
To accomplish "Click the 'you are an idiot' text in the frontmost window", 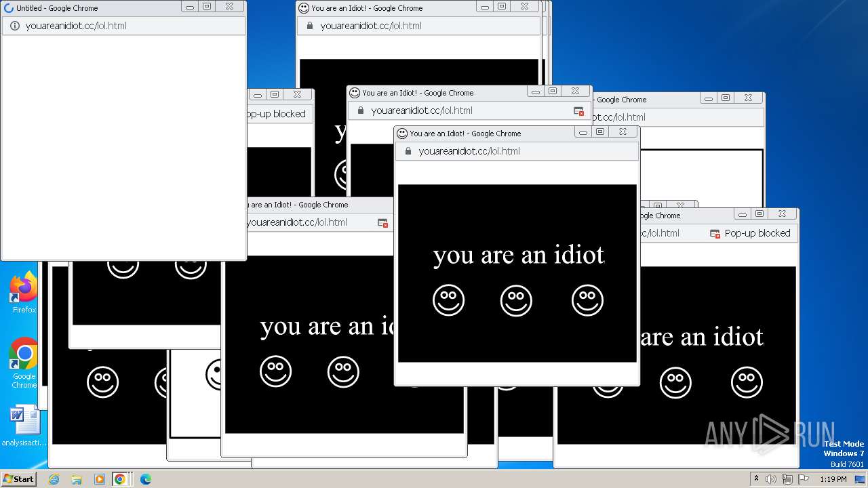I will click(518, 255).
